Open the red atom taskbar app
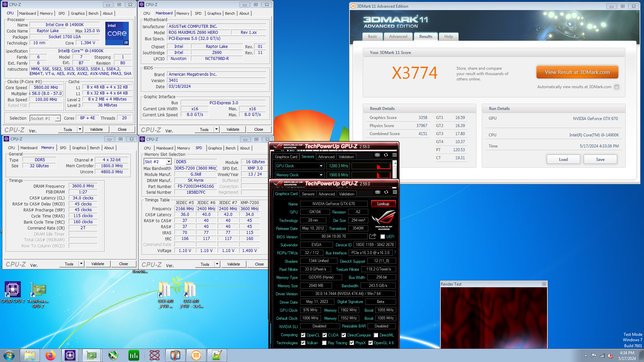 154,355
